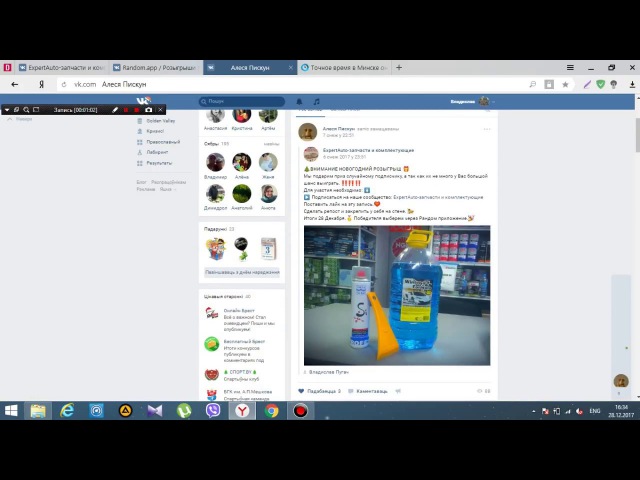Open Алеся Пискун post author link

(x=338, y=129)
